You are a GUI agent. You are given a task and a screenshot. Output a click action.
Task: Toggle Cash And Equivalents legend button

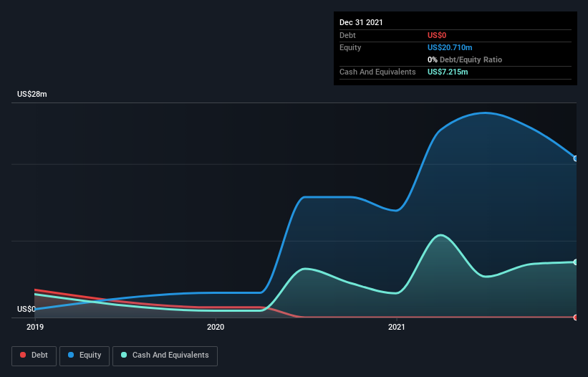pyautogui.click(x=165, y=355)
